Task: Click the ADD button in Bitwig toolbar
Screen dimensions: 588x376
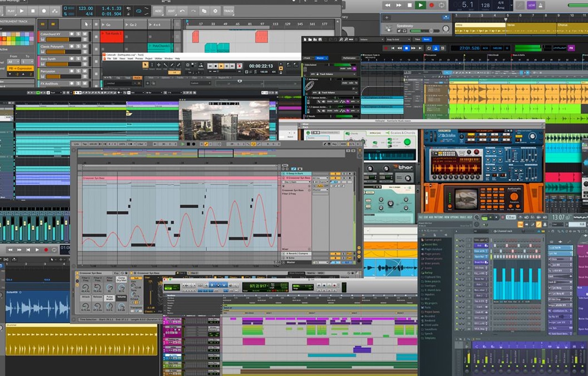Action: coord(158,10)
